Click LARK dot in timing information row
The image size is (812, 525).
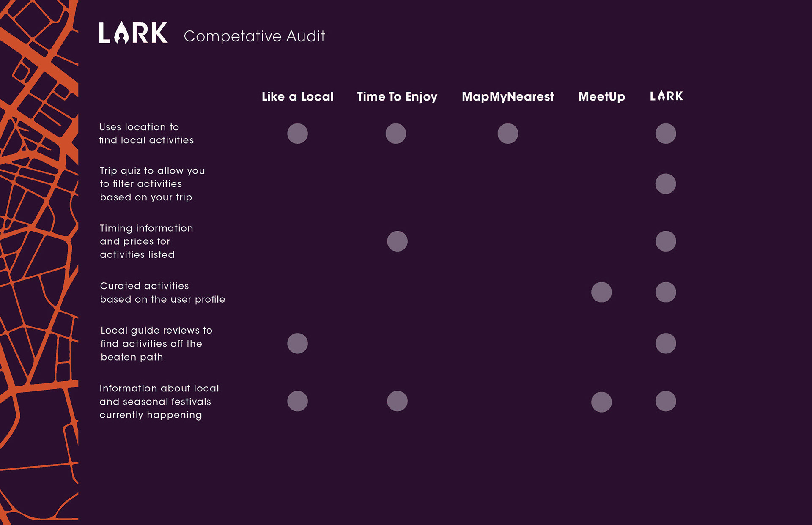tap(666, 241)
